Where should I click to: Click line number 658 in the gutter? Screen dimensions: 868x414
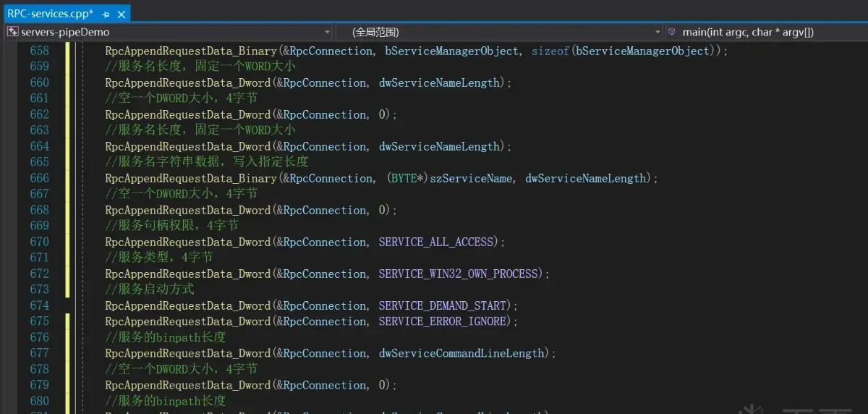pyautogui.click(x=40, y=51)
